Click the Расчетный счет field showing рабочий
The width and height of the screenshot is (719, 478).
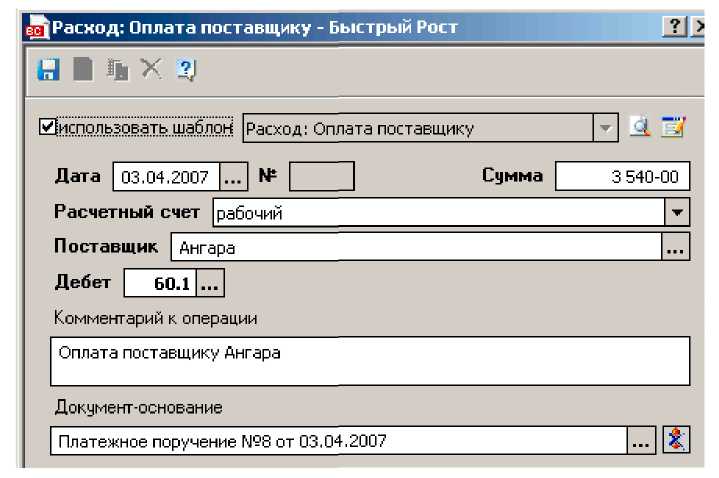(439, 212)
